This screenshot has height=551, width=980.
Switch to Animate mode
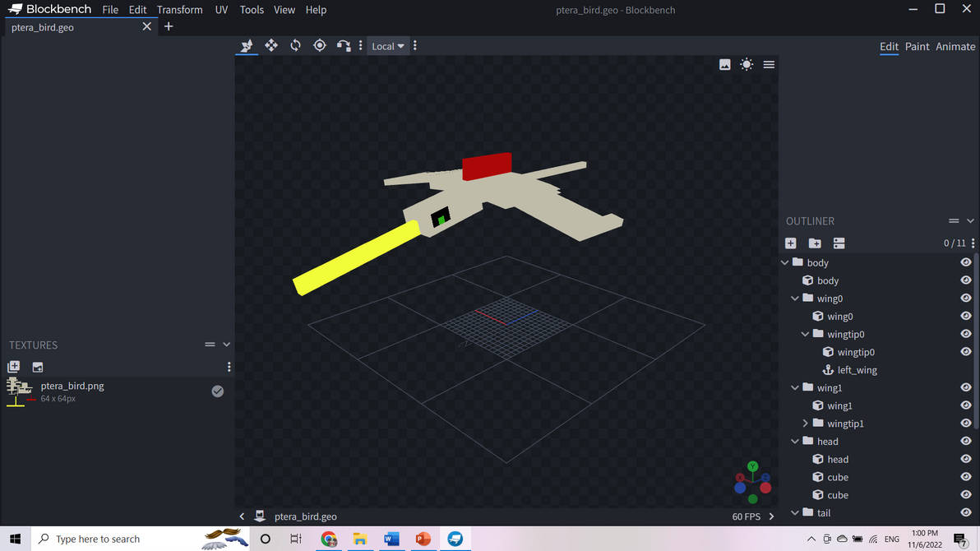point(955,47)
